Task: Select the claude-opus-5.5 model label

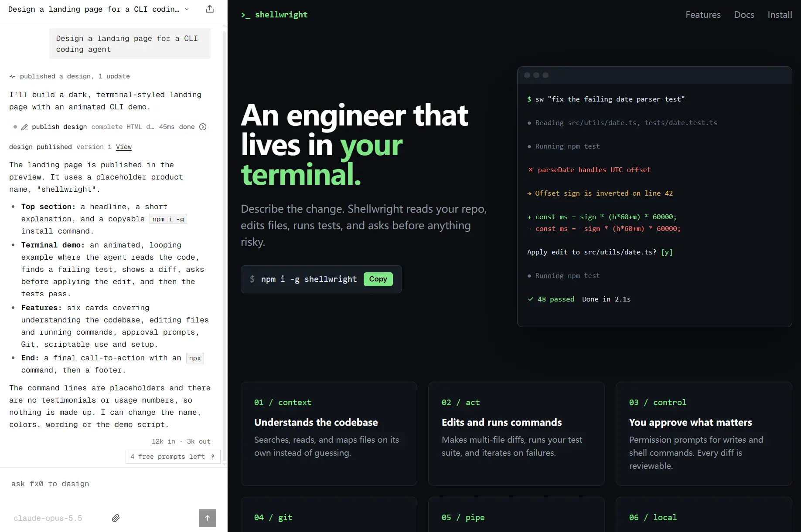Action: point(48,518)
